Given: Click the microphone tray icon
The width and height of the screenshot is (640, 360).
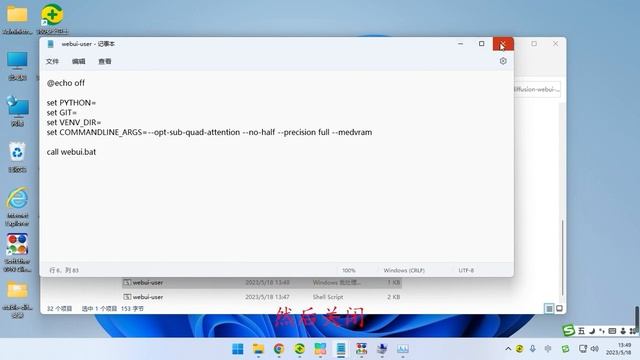Looking at the screenshot, I should tap(533, 349).
